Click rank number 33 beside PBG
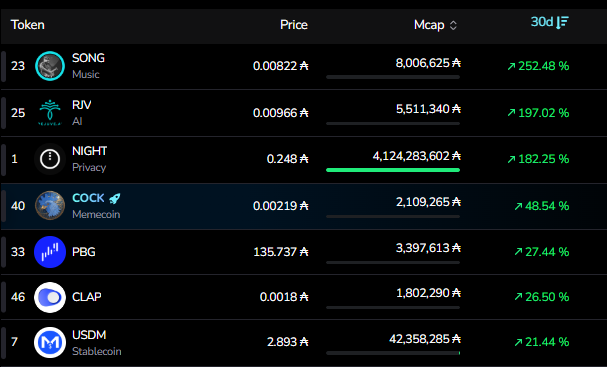 pyautogui.click(x=18, y=252)
